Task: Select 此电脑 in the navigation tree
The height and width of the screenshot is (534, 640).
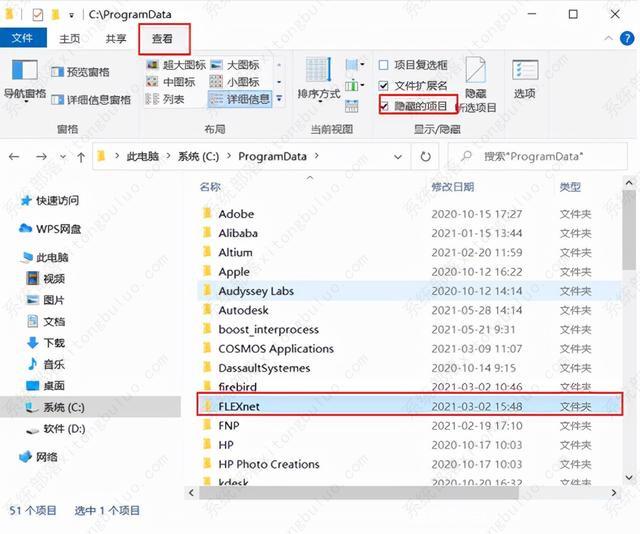Action: [x=45, y=257]
